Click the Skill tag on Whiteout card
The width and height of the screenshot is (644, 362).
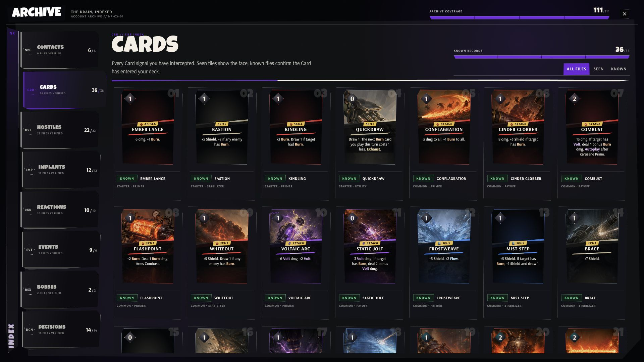coord(222,243)
